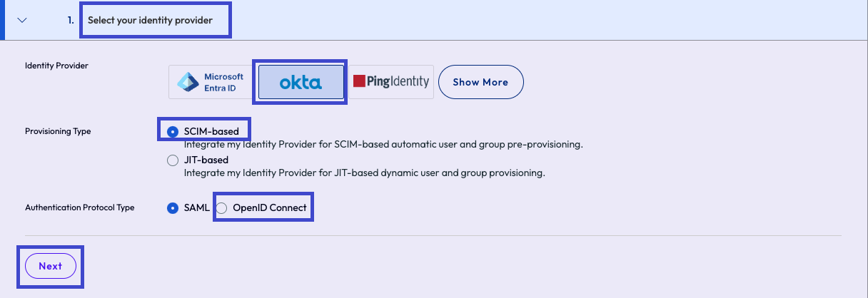Choose the SAML authentication protocol

pyautogui.click(x=172, y=208)
